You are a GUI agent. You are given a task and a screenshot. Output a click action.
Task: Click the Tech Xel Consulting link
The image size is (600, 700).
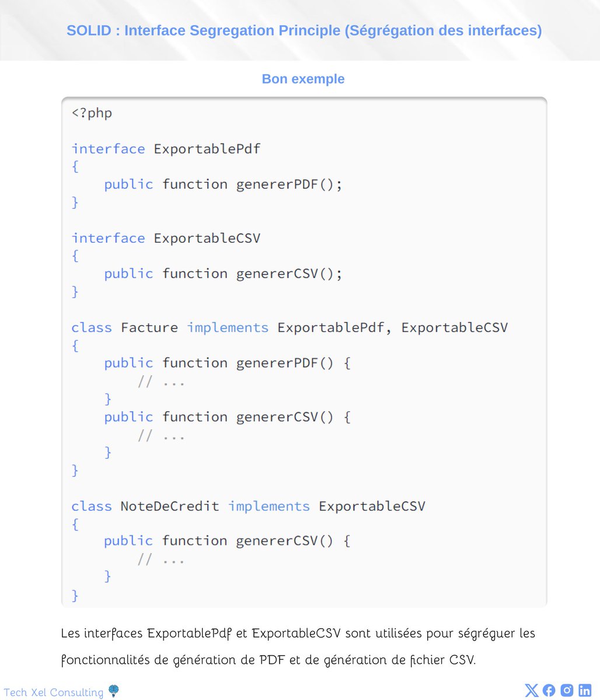pos(53,692)
